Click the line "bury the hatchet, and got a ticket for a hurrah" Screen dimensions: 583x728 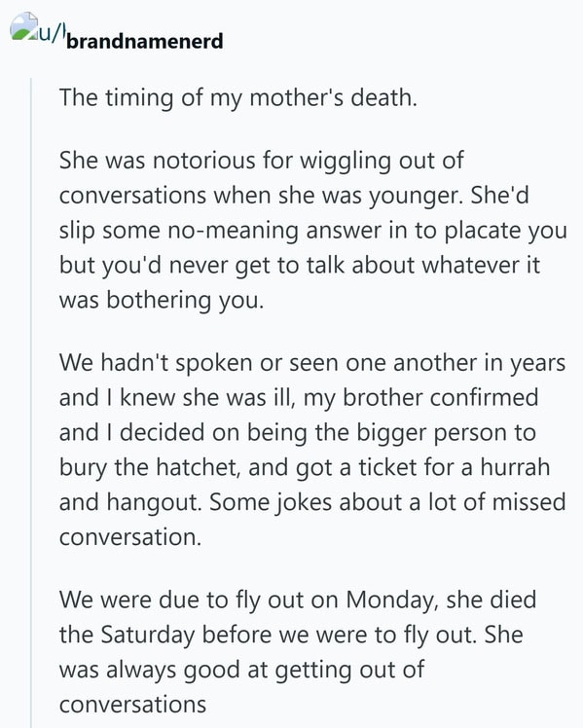(305, 467)
